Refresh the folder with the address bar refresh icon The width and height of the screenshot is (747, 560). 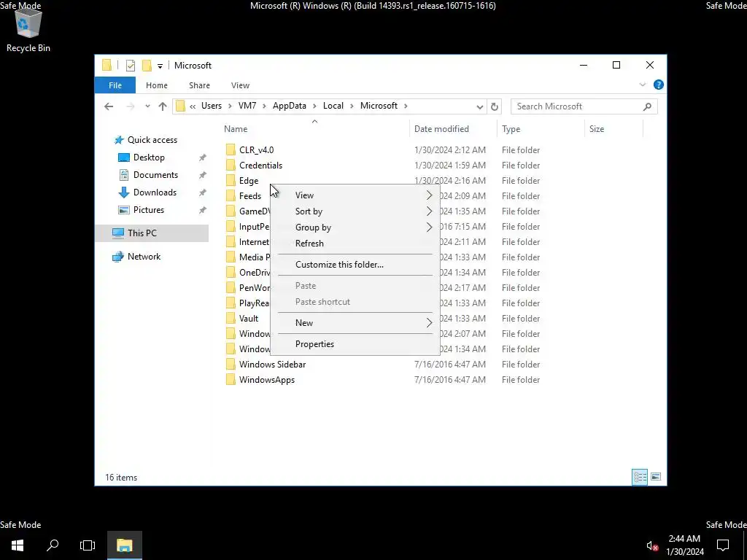[x=495, y=106]
